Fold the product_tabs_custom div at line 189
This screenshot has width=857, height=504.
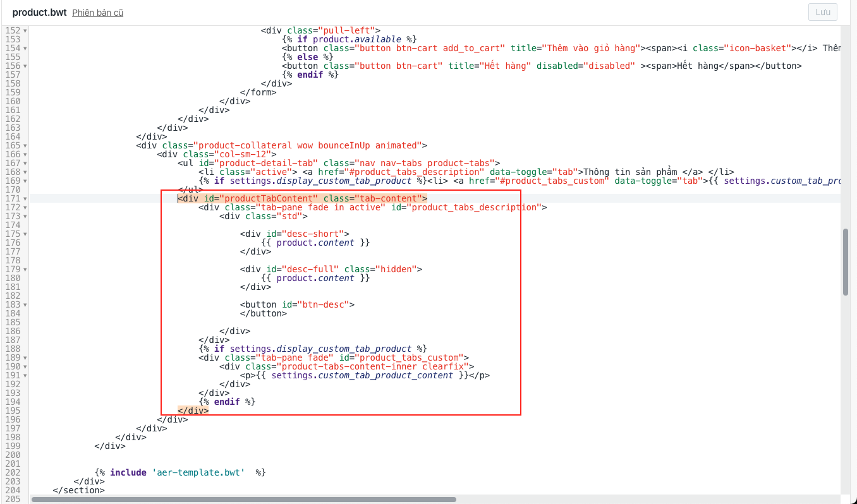click(x=25, y=357)
